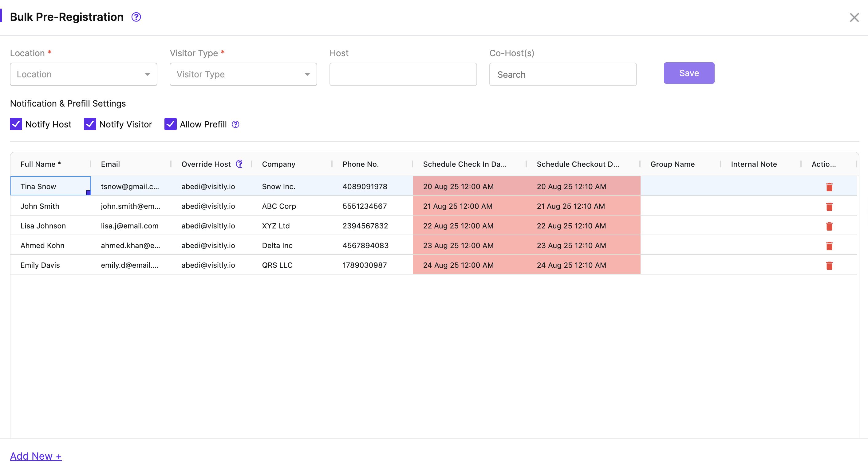Click into the Host input field
Screen dimensions: 868x471
pos(403,74)
